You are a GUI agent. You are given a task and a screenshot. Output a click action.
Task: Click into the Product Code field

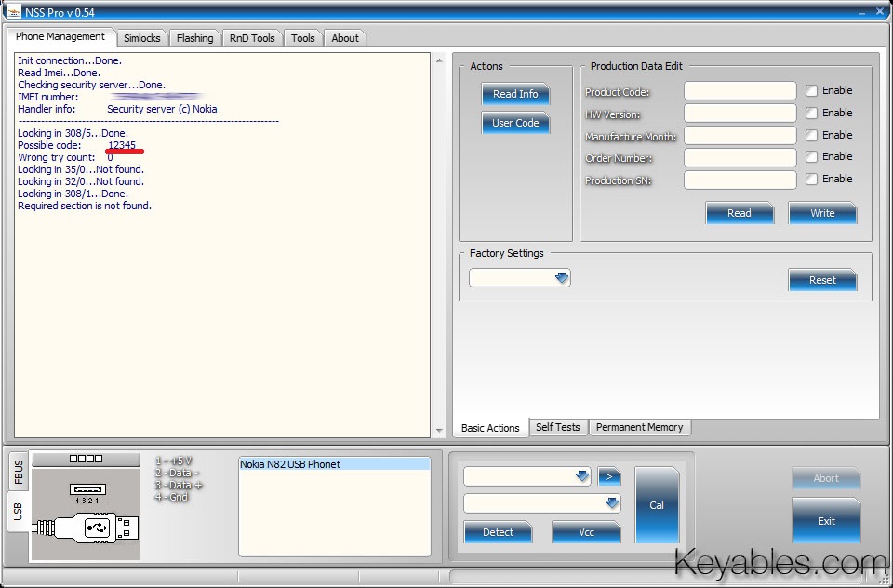tap(740, 90)
